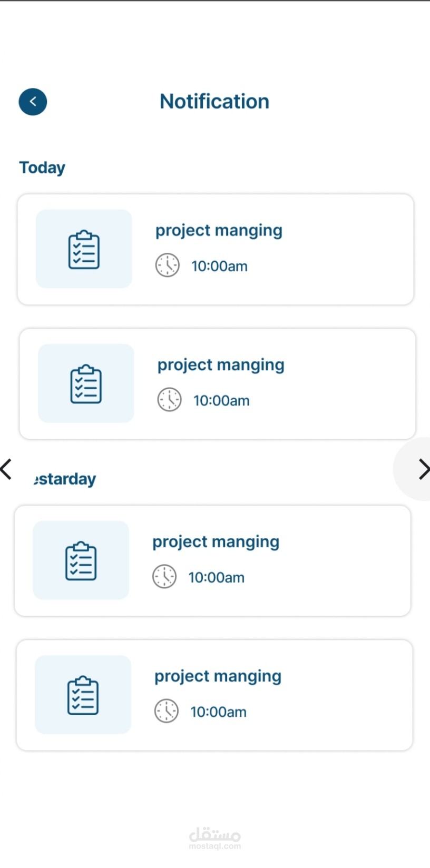The height and width of the screenshot is (868, 430).
Task: Go to previous image with left chevron
Action: coord(6,469)
